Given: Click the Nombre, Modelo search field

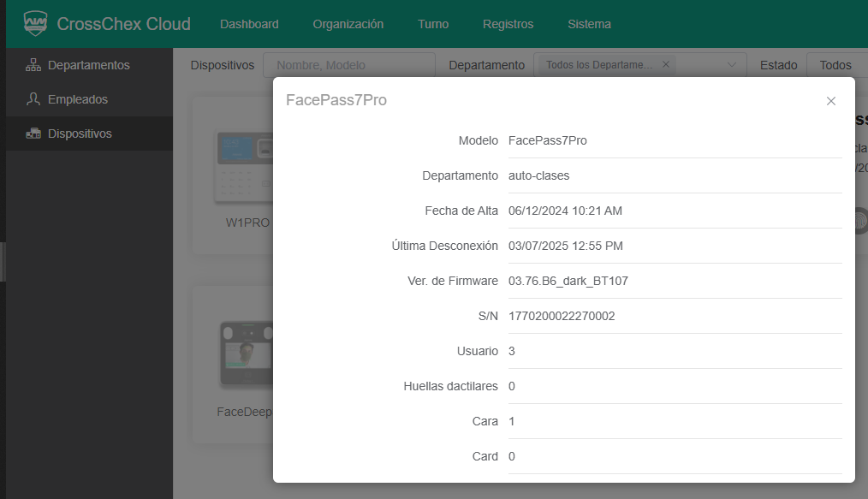Looking at the screenshot, I should (349, 65).
